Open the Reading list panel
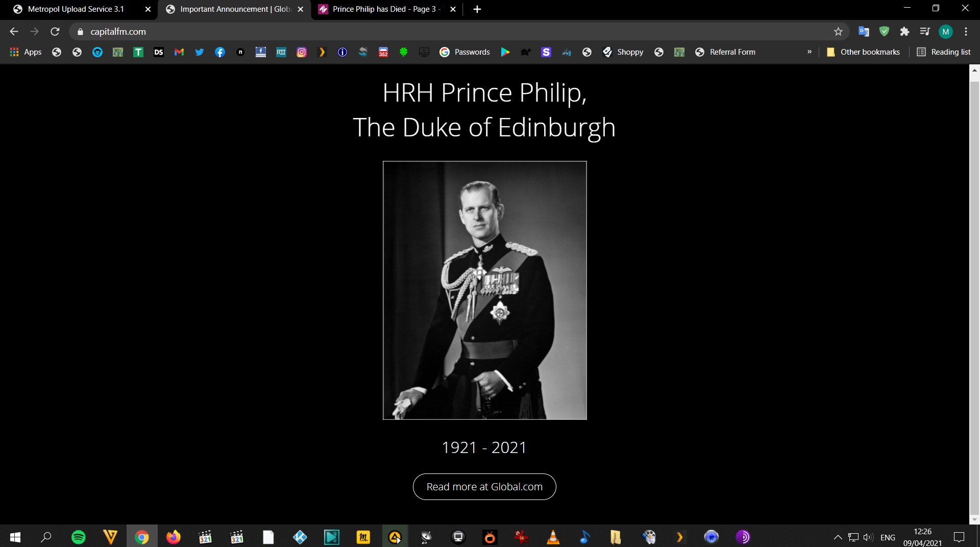 (x=944, y=52)
